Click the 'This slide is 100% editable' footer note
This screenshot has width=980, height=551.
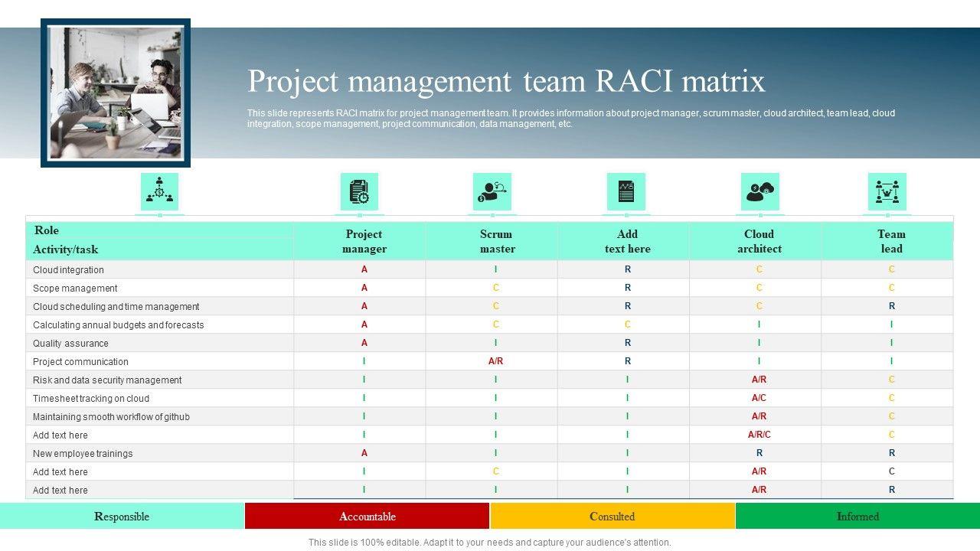(x=490, y=543)
